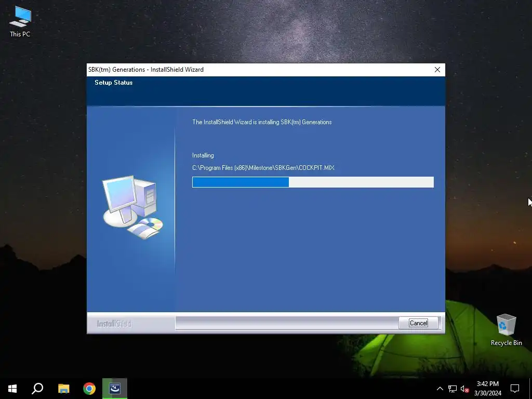Close the InstallShield Wizard window
The width and height of the screenshot is (532, 399).
(437, 70)
